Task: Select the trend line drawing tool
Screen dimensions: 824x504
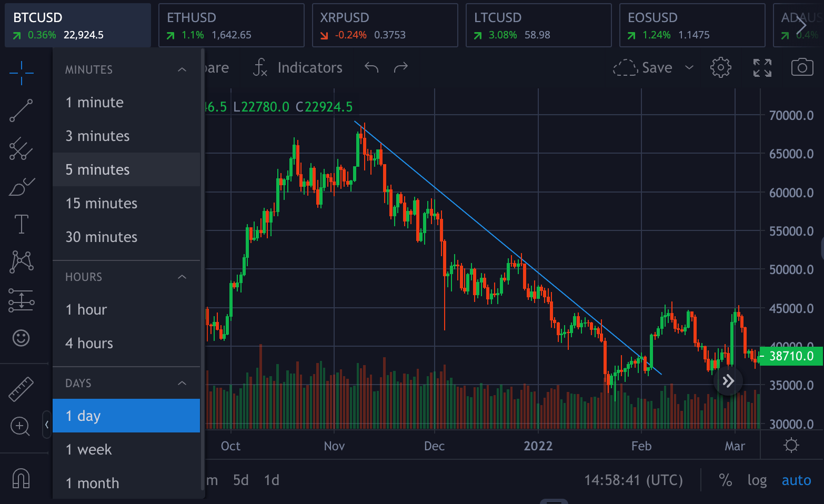Action: [x=21, y=110]
